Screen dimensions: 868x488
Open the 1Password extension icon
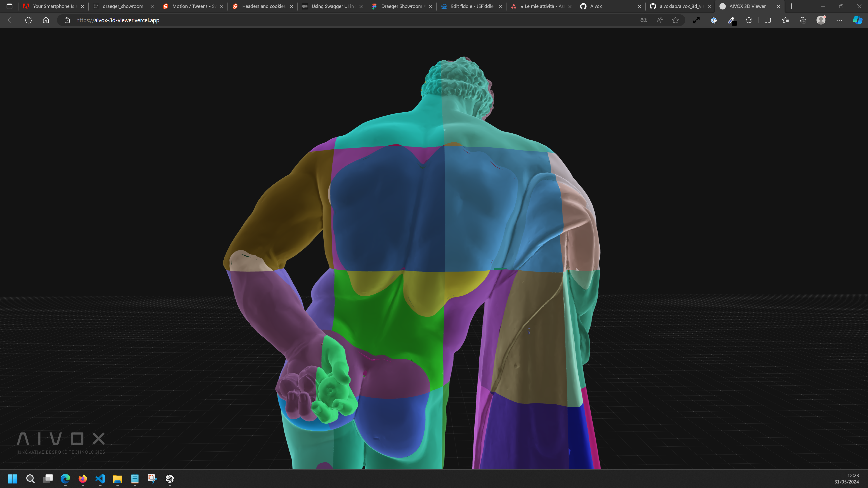714,20
